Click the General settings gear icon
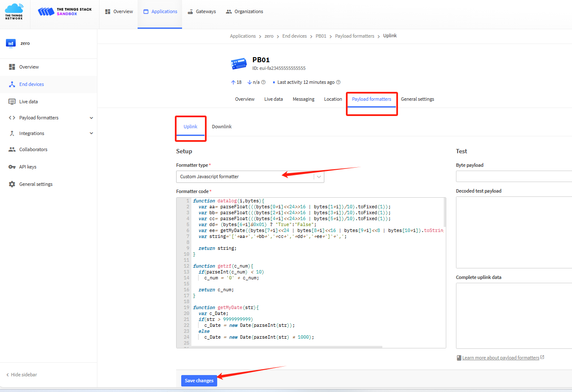This screenshot has width=572, height=392. 12,184
